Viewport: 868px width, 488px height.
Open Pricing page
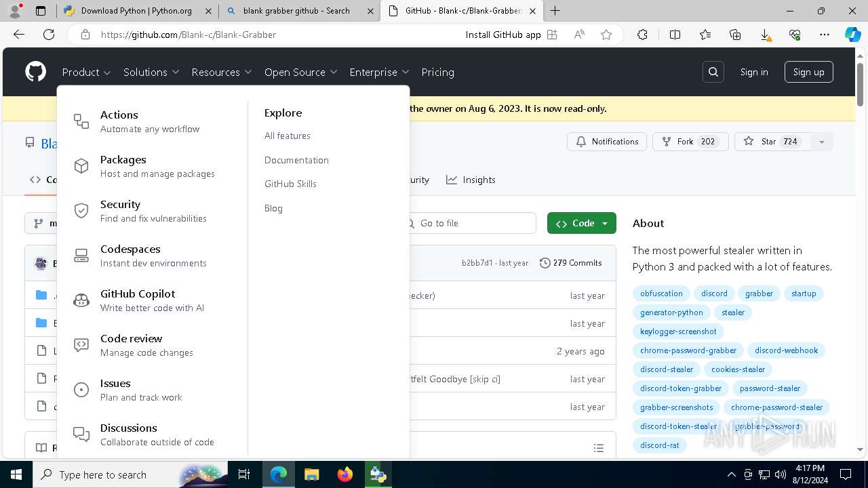pyautogui.click(x=437, y=72)
